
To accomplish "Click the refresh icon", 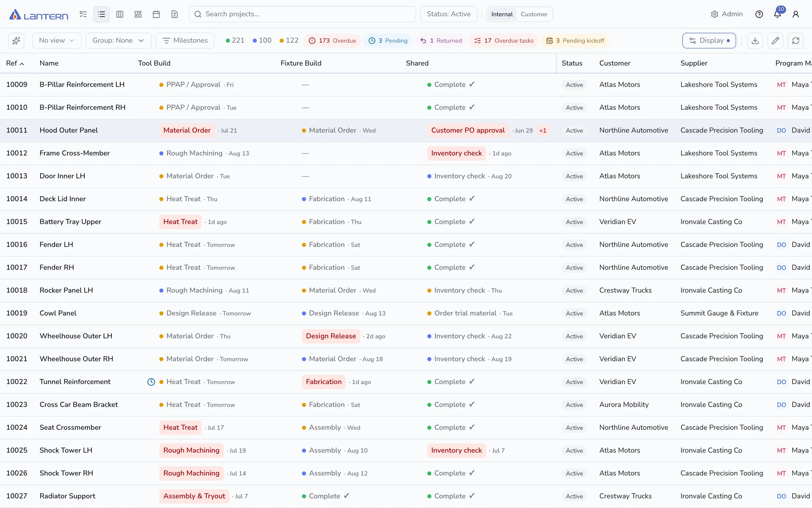I will [796, 41].
